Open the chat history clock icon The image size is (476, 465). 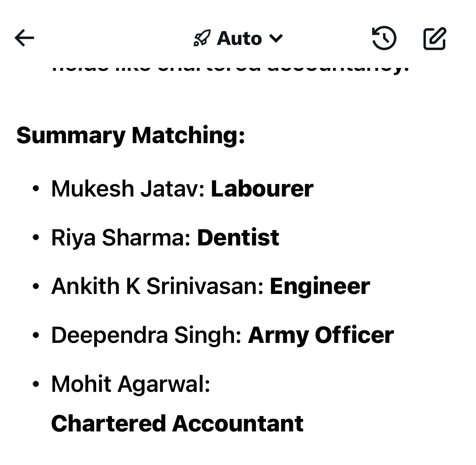point(383,38)
